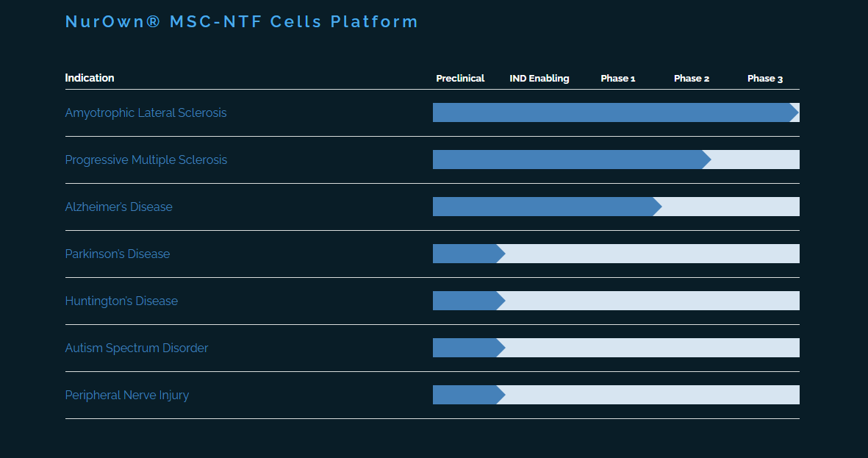
Task: Click the Phase 3 column header
Action: [x=765, y=79]
